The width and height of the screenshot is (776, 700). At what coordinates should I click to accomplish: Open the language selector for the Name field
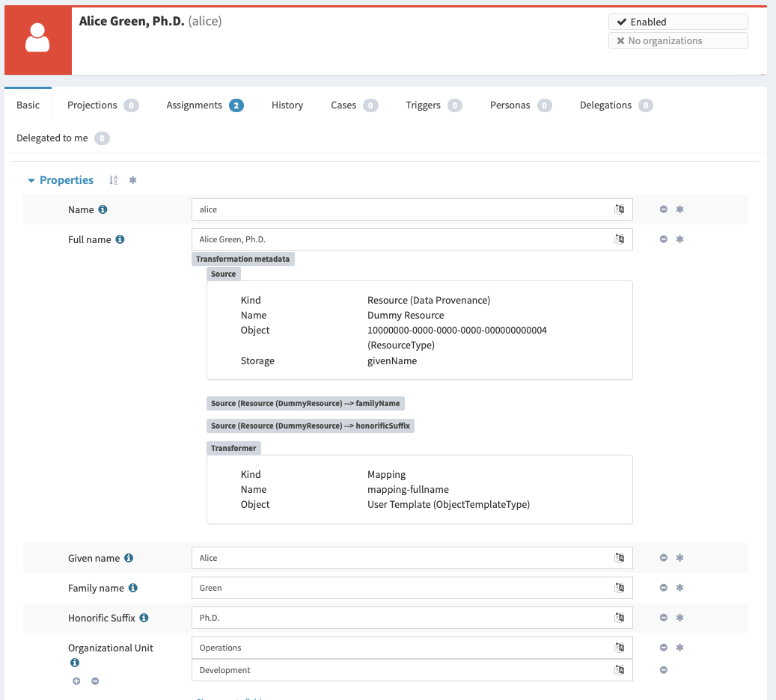pos(620,209)
